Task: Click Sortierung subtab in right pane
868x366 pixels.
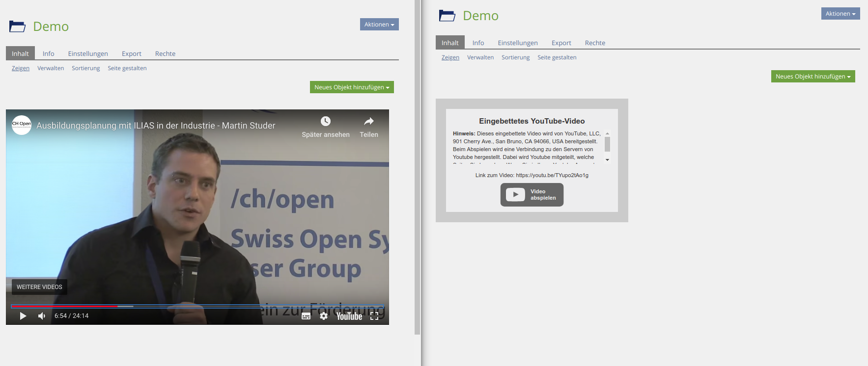Action: (516, 57)
